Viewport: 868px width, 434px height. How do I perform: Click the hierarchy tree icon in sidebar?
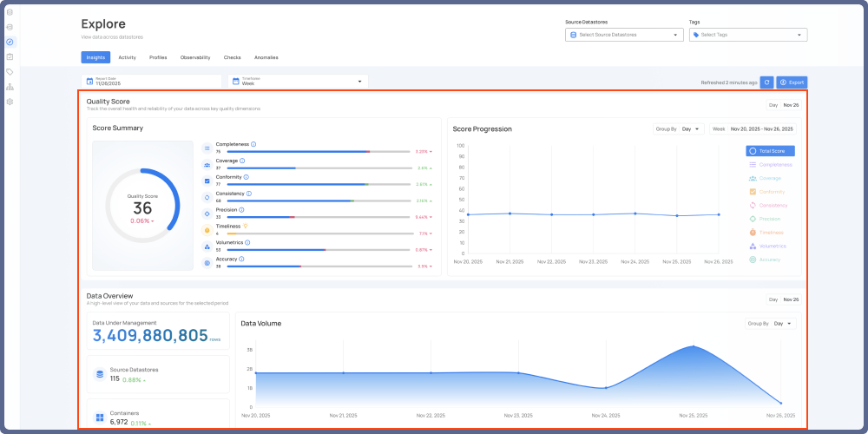point(10,87)
